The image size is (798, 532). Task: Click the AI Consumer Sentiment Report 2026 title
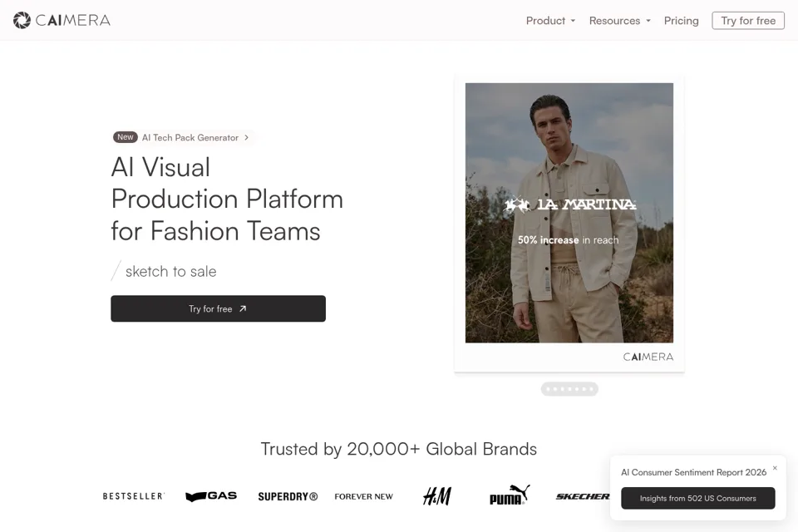click(x=693, y=472)
